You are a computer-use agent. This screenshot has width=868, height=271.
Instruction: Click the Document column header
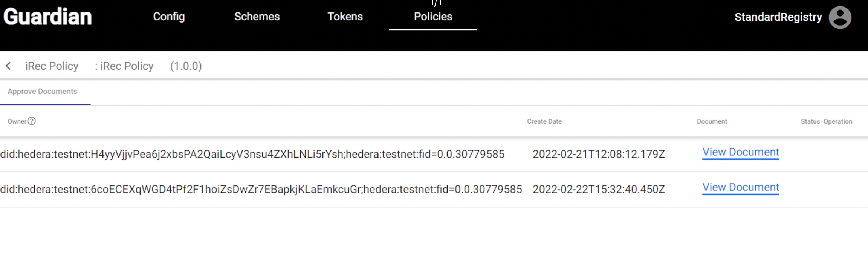pos(712,121)
